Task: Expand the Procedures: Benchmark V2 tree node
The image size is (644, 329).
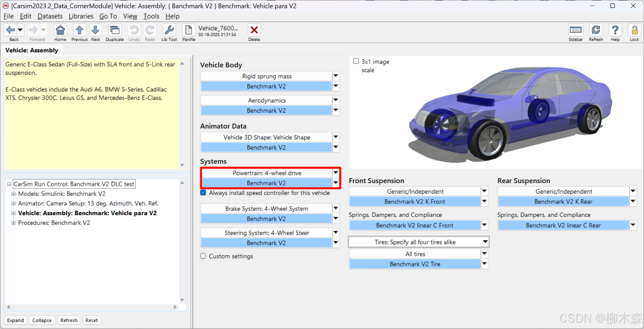Action: [x=13, y=223]
